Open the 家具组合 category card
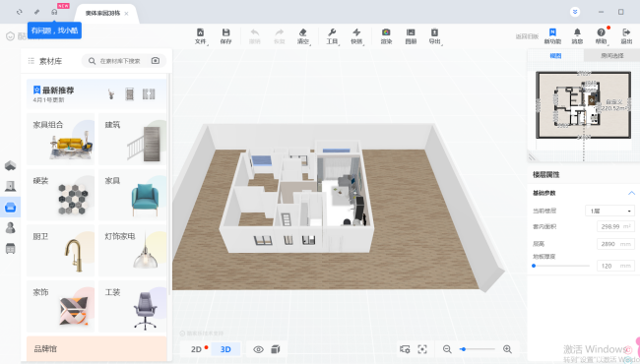 pyautogui.click(x=60, y=139)
